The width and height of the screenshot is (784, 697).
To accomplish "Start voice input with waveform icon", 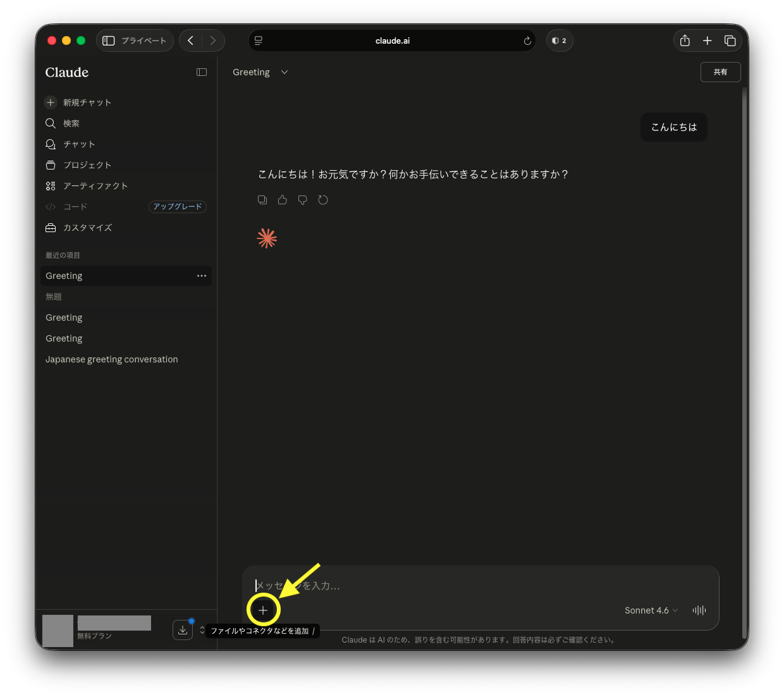I will tap(699, 610).
